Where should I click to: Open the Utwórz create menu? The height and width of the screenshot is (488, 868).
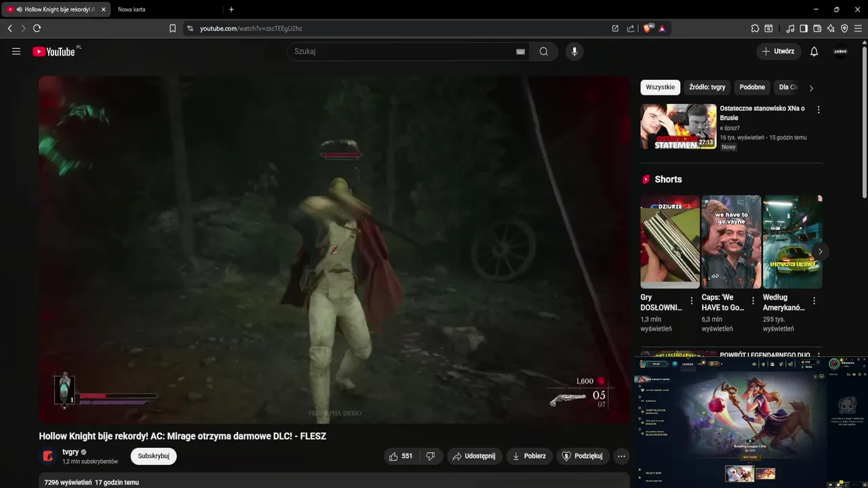[x=778, y=52]
